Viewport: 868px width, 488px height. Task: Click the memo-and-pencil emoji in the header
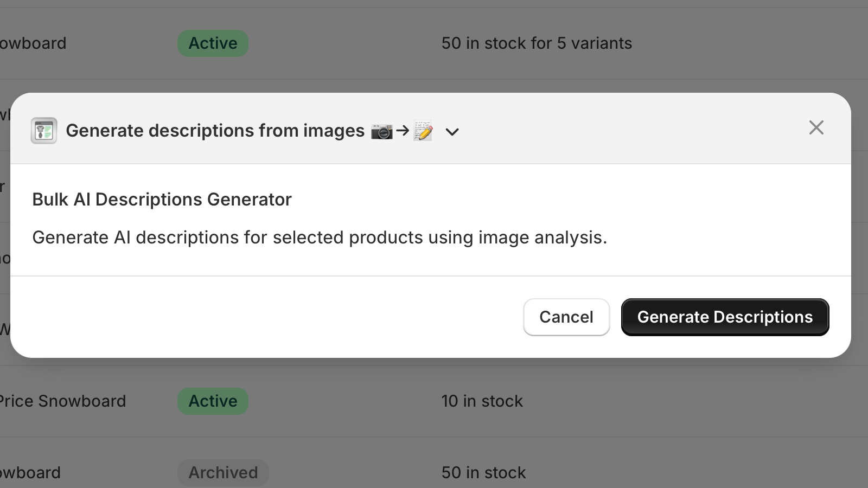(423, 131)
